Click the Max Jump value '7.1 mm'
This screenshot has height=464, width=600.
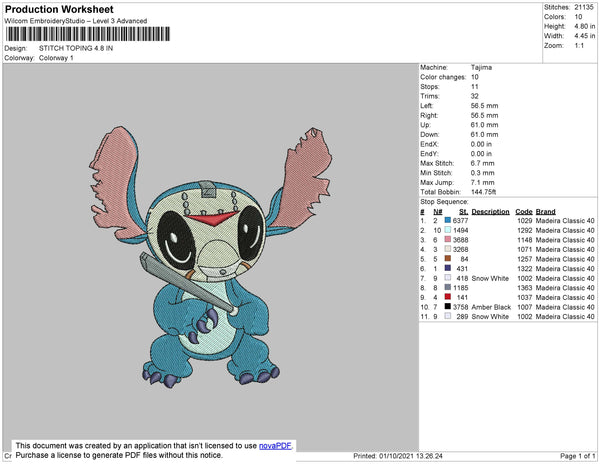483,182
